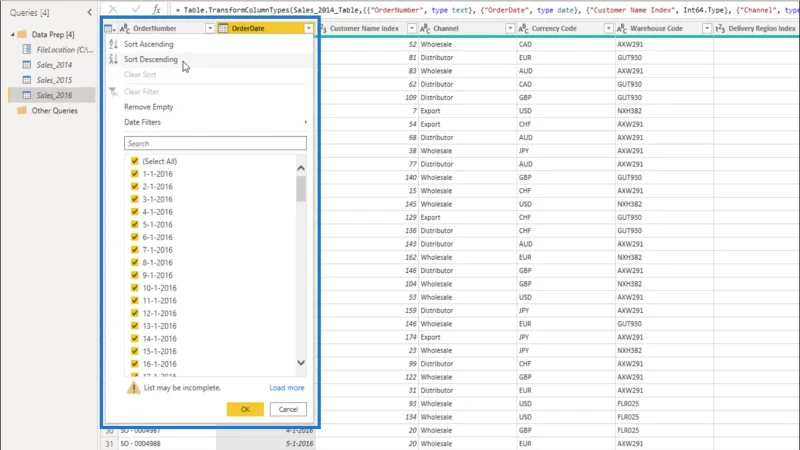
Task: Click the Sales_2014 table icon
Action: [x=27, y=65]
